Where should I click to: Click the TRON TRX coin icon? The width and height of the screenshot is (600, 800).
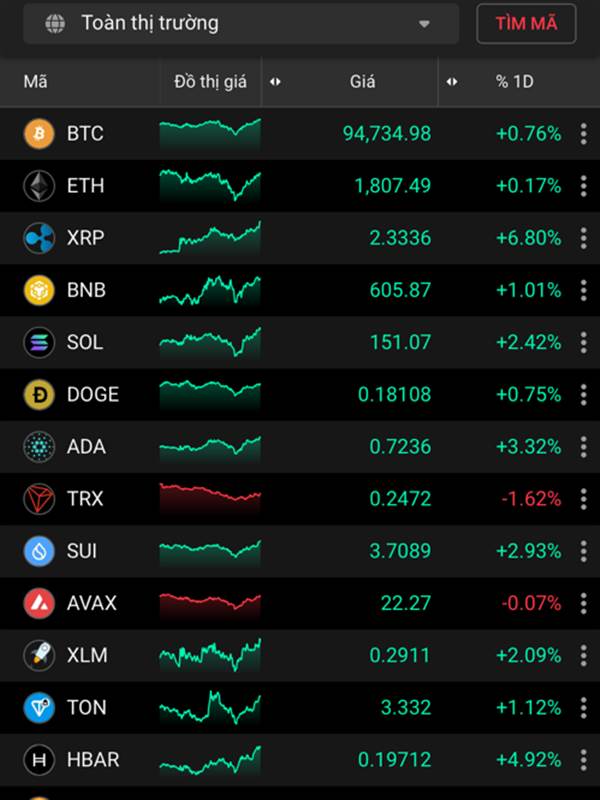pyautogui.click(x=39, y=498)
